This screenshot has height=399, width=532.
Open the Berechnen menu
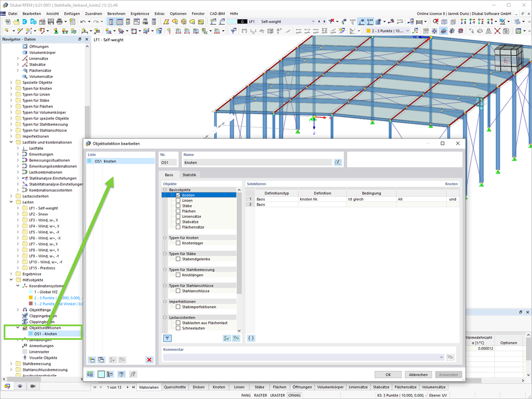tap(116, 14)
